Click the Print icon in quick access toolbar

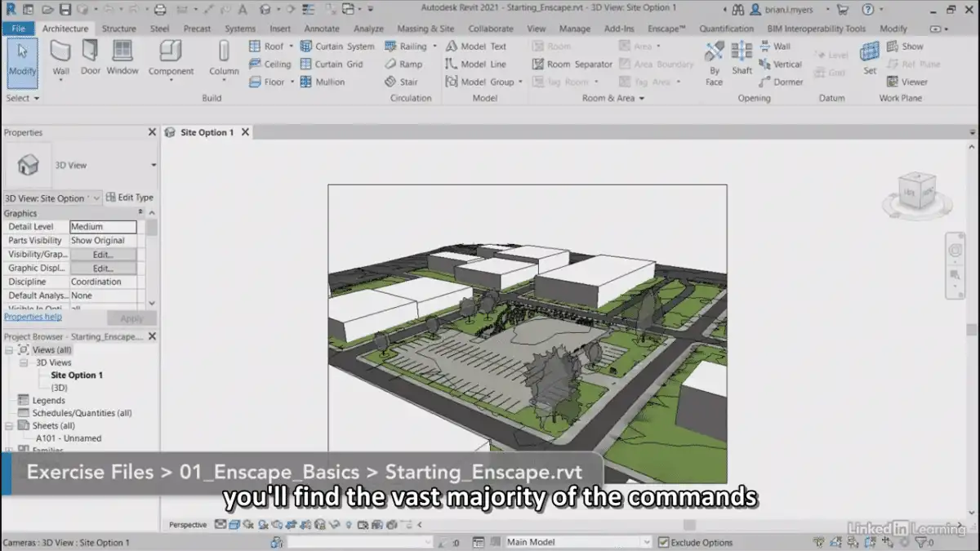(x=160, y=10)
